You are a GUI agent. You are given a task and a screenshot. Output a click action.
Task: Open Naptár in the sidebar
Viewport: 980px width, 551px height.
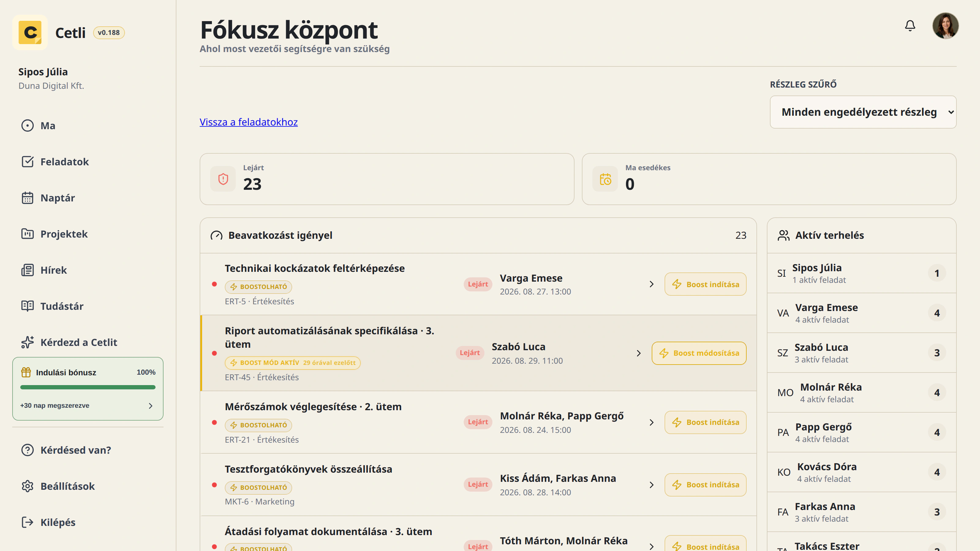[88, 198]
